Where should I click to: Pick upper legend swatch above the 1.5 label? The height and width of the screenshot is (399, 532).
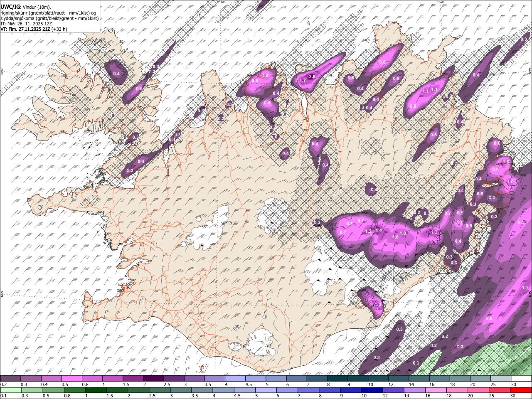click(x=133, y=379)
